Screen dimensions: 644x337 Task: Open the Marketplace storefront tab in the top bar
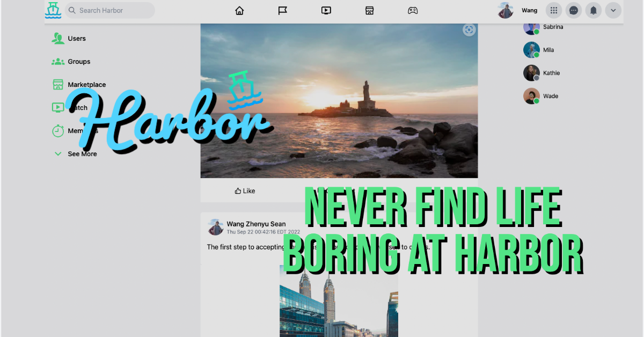(369, 10)
